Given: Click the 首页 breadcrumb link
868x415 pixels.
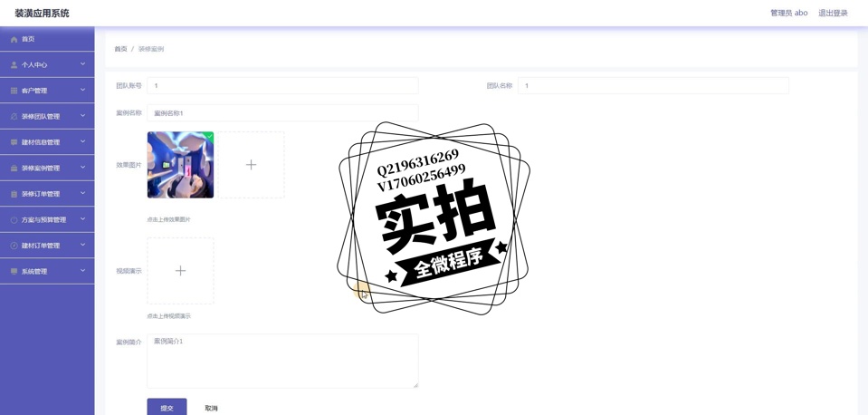Looking at the screenshot, I should click(120, 49).
